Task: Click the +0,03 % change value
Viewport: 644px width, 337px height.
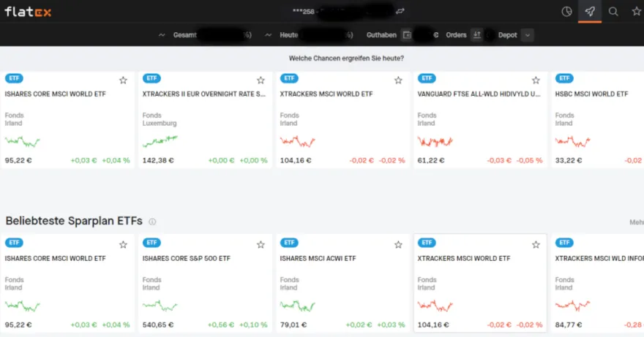Action: (391, 325)
